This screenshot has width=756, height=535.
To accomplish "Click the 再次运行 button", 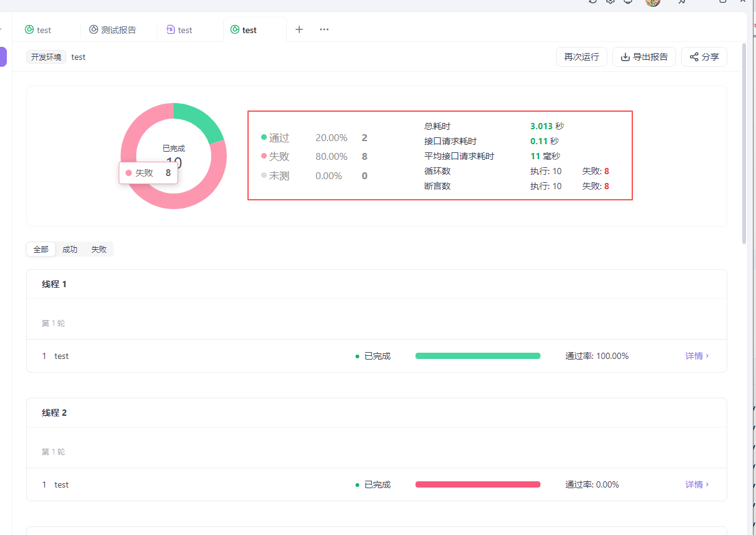I will (581, 57).
